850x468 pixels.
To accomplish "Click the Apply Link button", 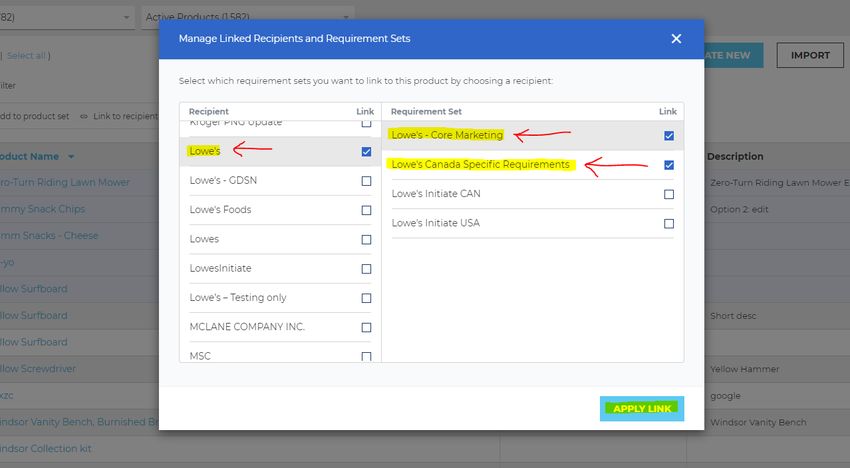I will click(642, 408).
